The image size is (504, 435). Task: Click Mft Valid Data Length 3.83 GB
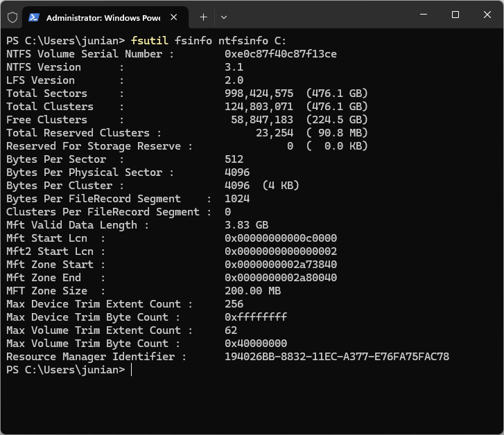coord(246,225)
